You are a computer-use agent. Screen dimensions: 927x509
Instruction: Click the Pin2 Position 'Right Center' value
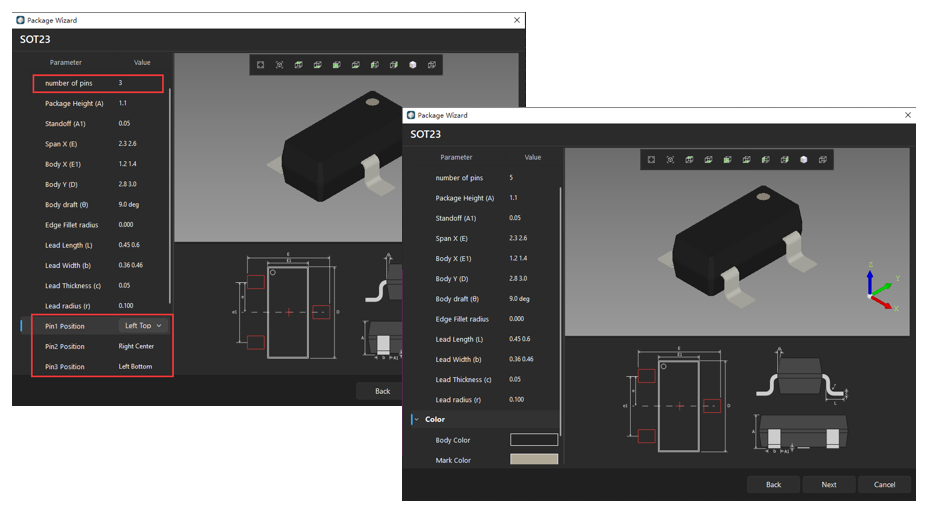(138, 347)
